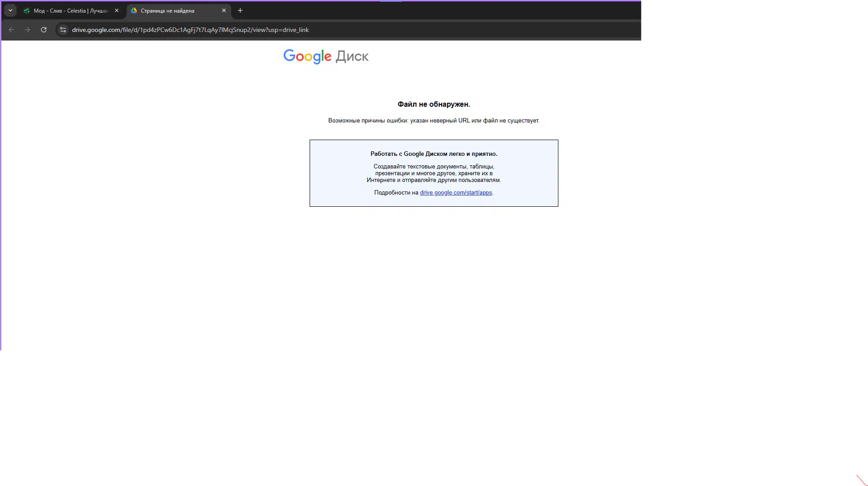Go back using the browser back arrow
This screenshot has width=868, height=486.
click(11, 30)
